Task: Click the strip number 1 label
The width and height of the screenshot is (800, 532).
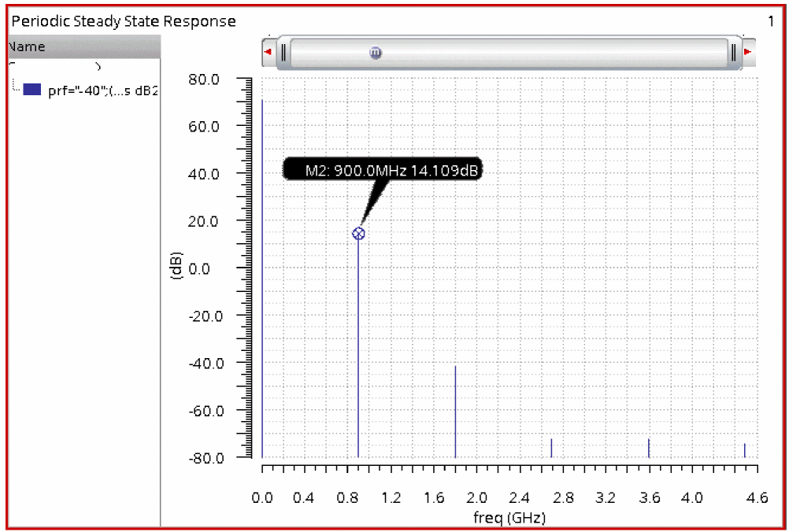Action: [x=771, y=21]
